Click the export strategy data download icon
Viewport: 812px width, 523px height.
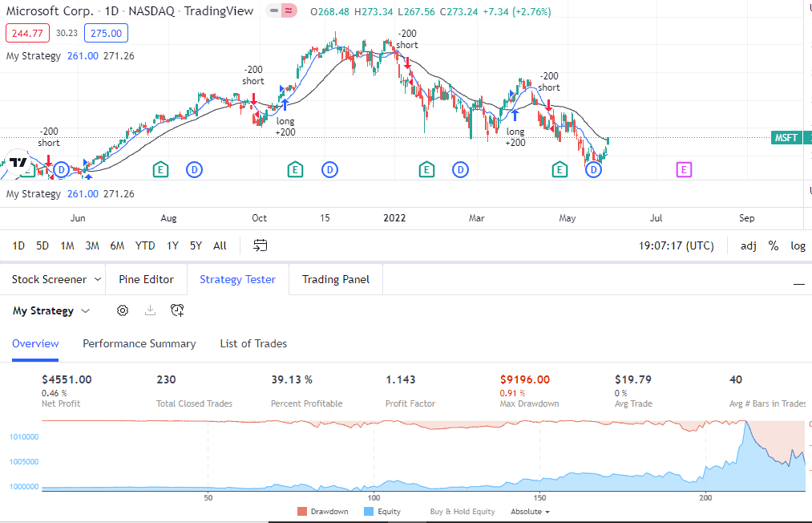coord(150,310)
